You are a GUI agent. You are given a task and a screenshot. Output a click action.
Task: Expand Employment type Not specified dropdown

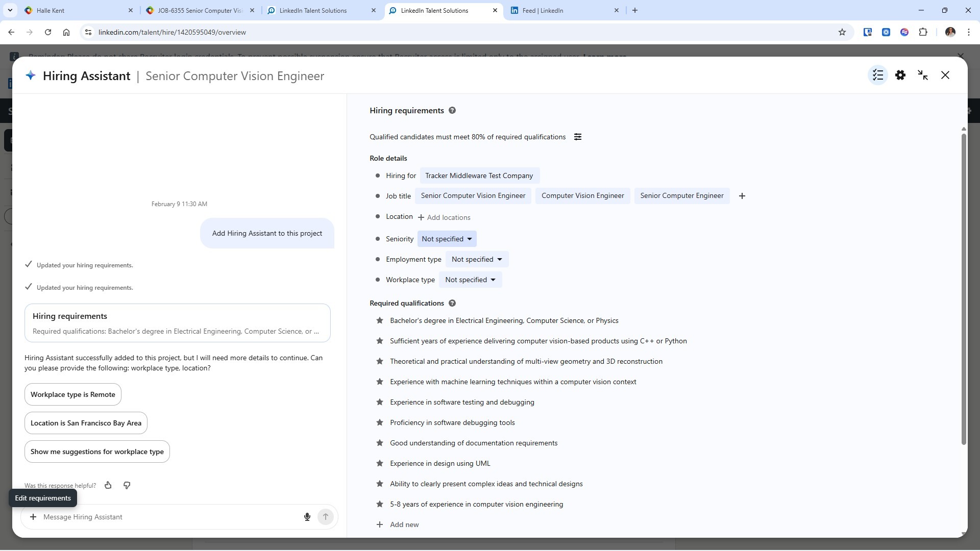click(x=477, y=259)
